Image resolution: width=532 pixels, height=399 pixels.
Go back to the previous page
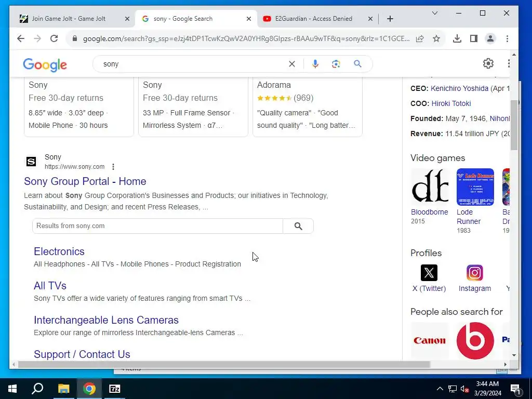coord(21,38)
